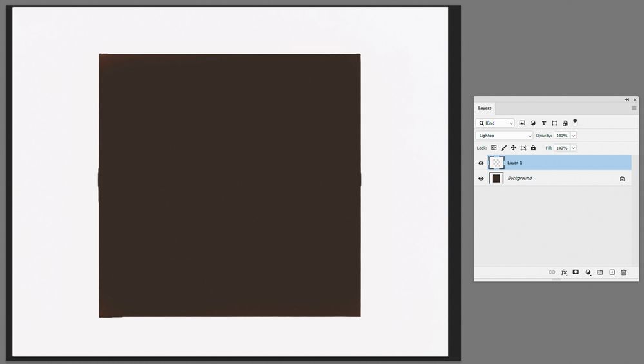Filter layers by pixel layers icon
644x364 pixels.
click(x=522, y=123)
